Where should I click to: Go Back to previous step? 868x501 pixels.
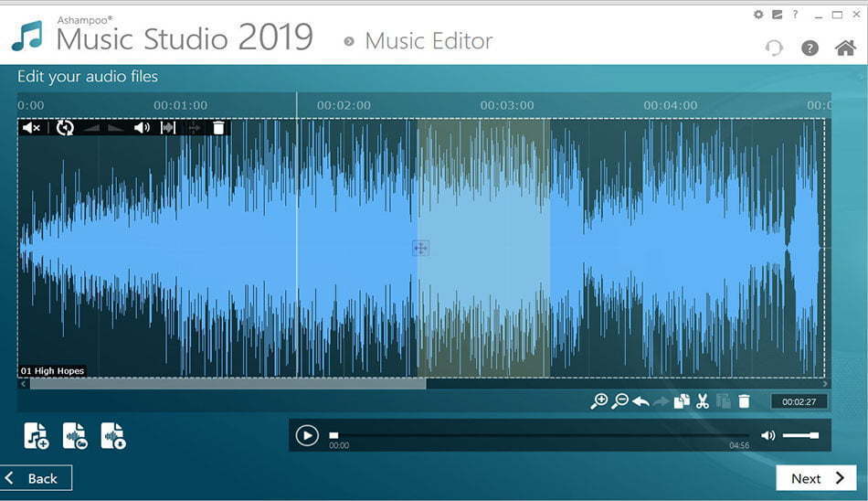pos(36,478)
